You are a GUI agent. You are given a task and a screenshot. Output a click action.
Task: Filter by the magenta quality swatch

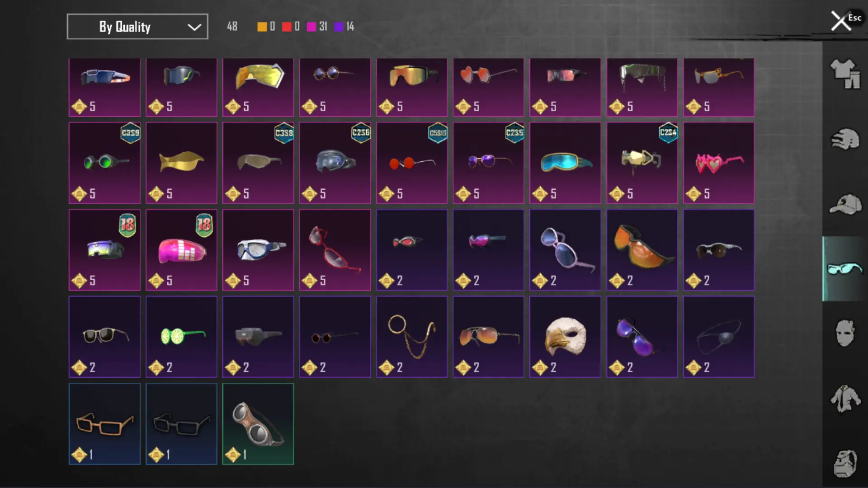point(311,27)
